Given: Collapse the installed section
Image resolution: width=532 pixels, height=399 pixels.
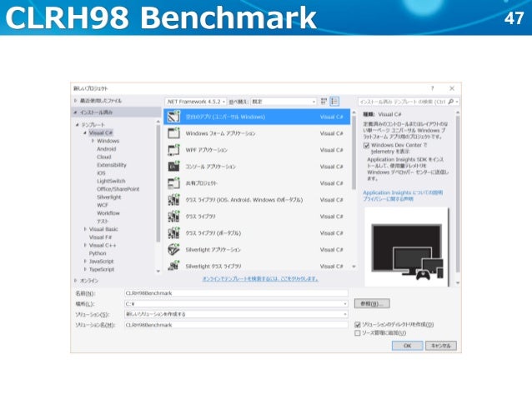Looking at the screenshot, I should (x=76, y=112).
